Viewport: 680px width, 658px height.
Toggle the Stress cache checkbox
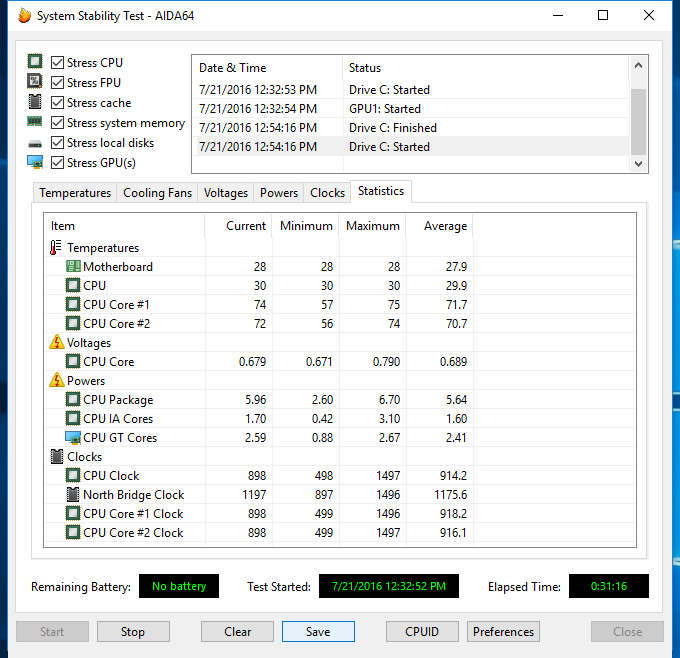pyautogui.click(x=58, y=103)
